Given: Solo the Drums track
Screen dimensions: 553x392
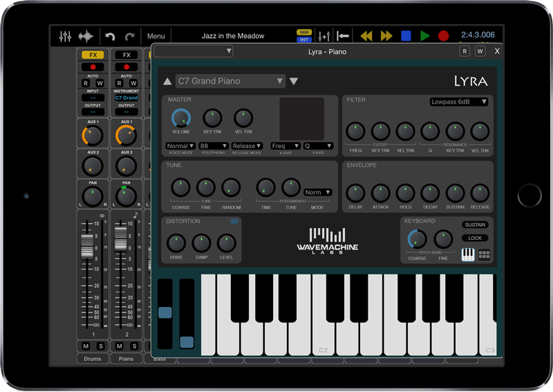Looking at the screenshot, I should pyautogui.click(x=100, y=346).
